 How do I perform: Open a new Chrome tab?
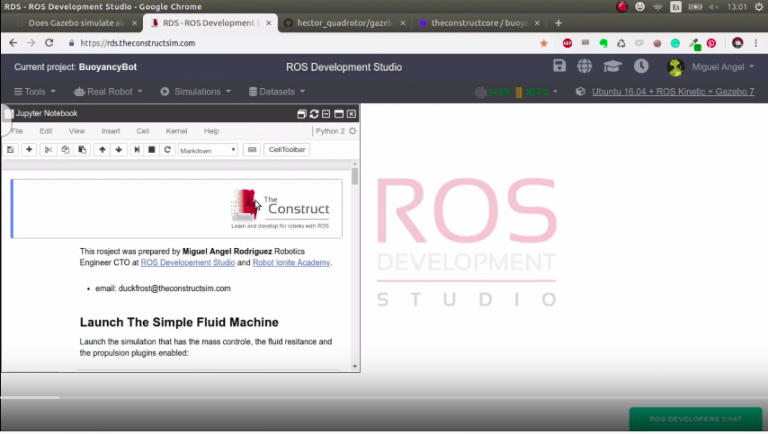tap(558, 23)
